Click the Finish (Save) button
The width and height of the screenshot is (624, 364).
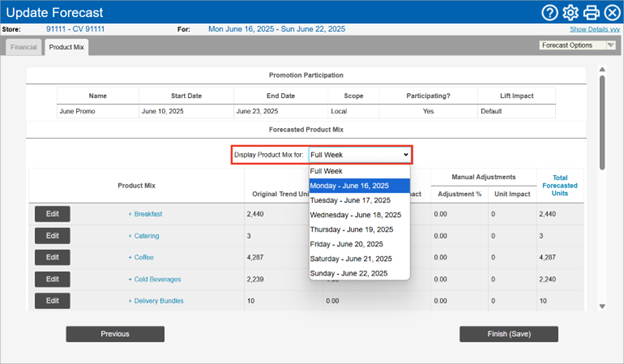click(509, 334)
